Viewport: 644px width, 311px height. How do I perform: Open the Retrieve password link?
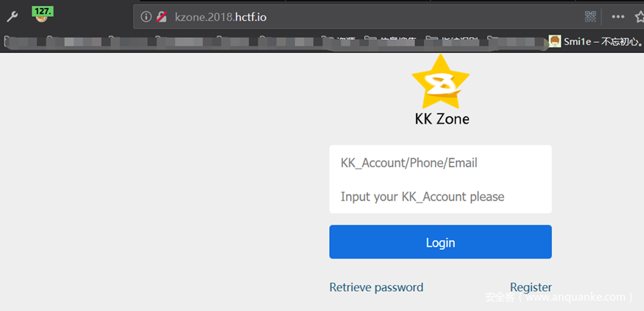click(376, 287)
